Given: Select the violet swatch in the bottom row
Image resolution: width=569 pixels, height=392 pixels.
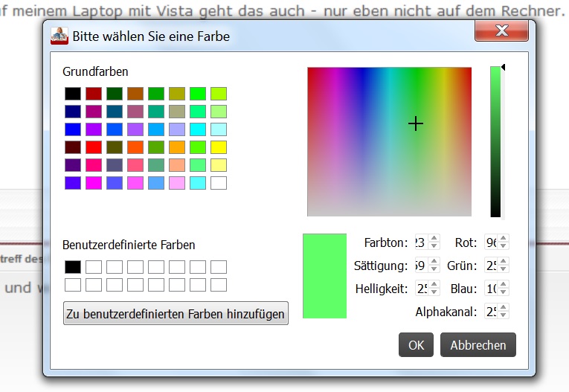Looking at the screenshot, I should point(73,183).
